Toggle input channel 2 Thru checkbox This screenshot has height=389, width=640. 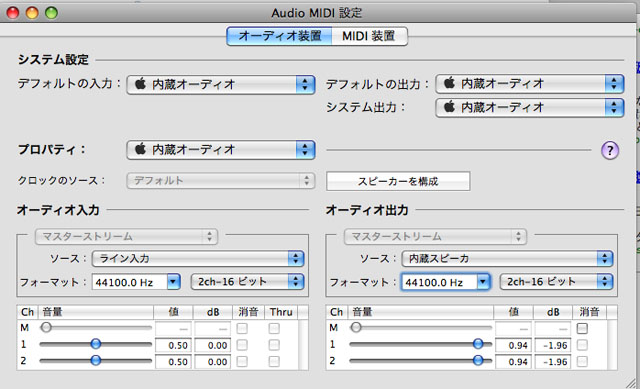(274, 361)
